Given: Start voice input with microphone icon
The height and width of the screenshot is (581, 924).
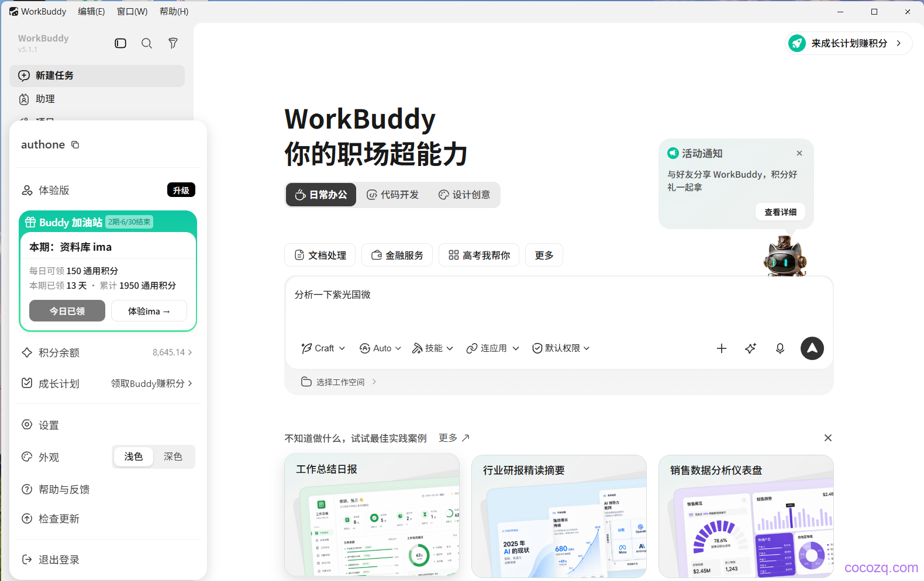Looking at the screenshot, I should tap(780, 348).
